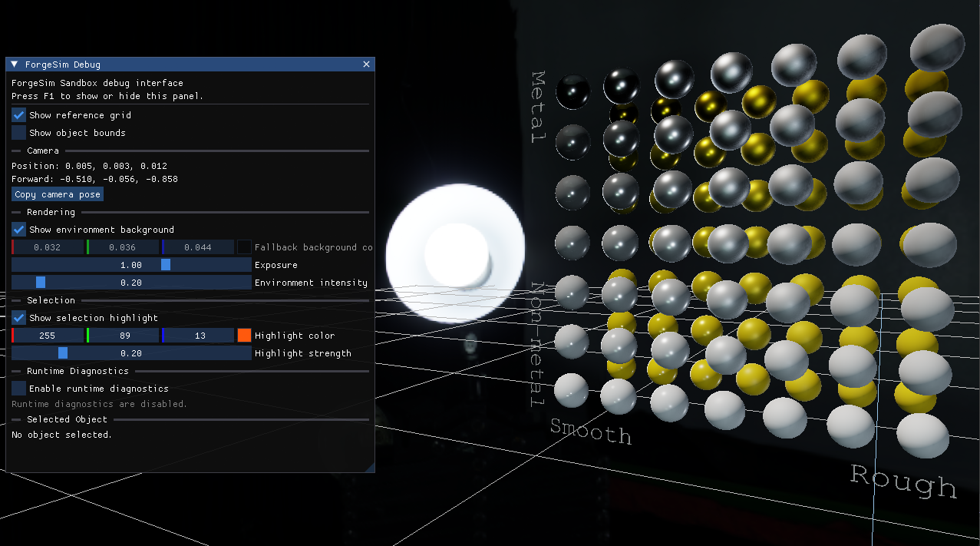Click the glowing white light sphere

click(x=456, y=253)
